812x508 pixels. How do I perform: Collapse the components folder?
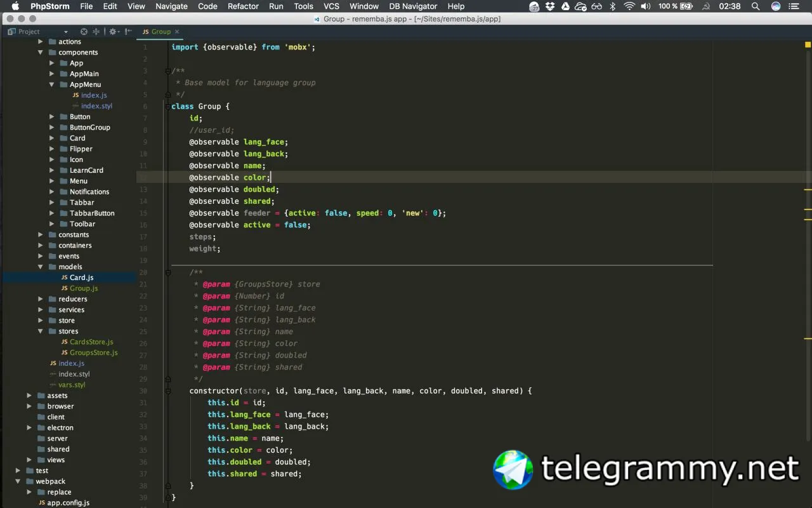point(41,53)
